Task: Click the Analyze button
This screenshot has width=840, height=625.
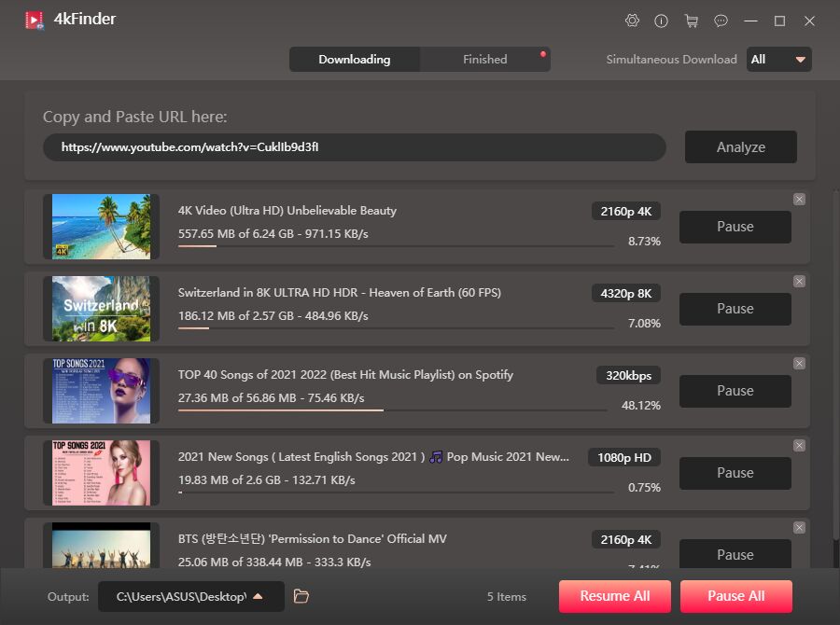Action: (x=741, y=146)
